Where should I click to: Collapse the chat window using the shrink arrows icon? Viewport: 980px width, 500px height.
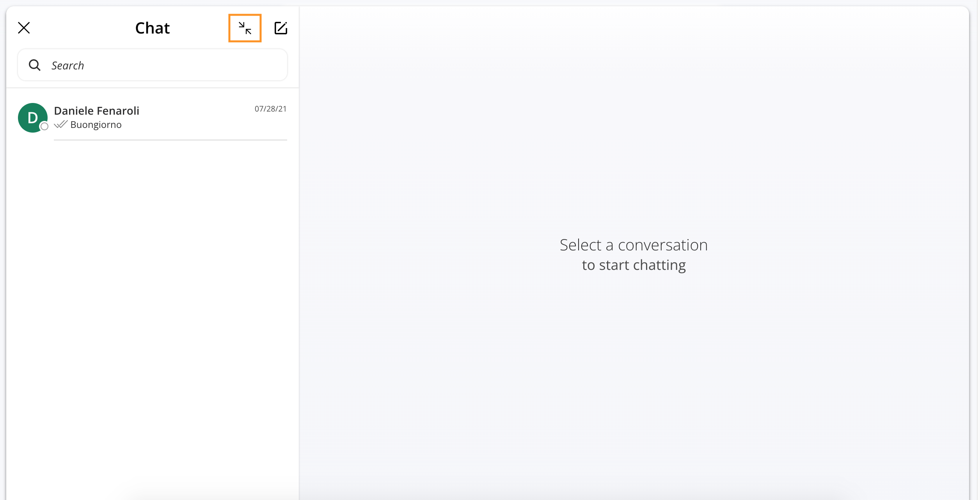pos(245,28)
